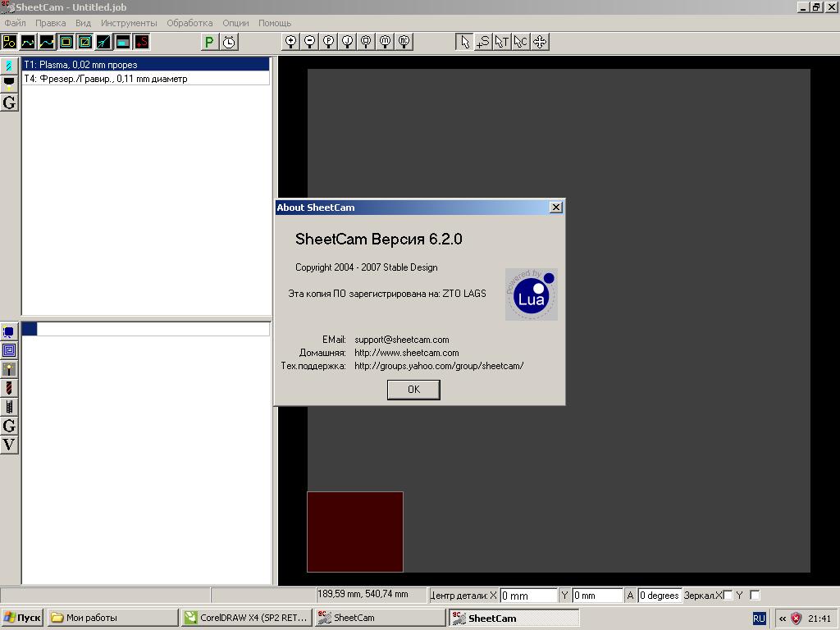The height and width of the screenshot is (630, 840).
Task: Click the zoom window magnifier with square
Action: pos(366,42)
